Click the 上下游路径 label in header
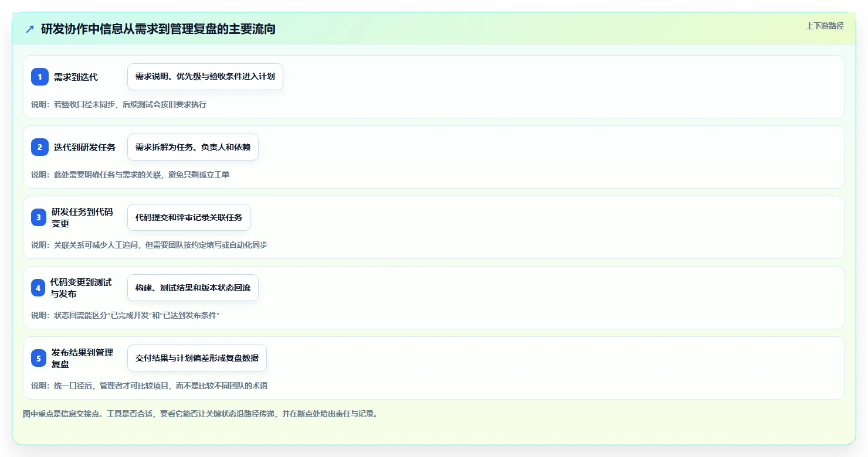 tap(825, 26)
